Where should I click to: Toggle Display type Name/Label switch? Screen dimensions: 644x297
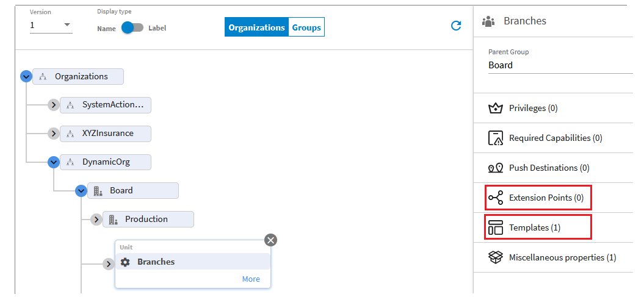click(132, 27)
